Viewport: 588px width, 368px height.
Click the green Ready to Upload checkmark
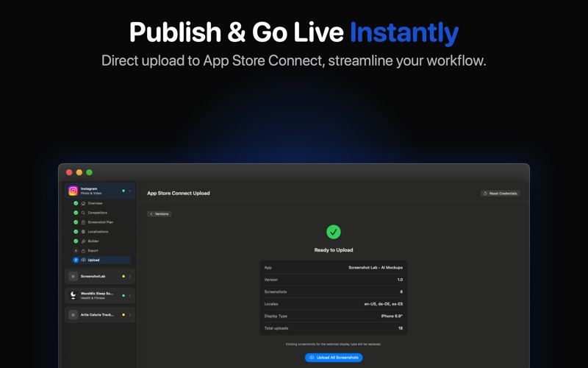[x=334, y=232]
